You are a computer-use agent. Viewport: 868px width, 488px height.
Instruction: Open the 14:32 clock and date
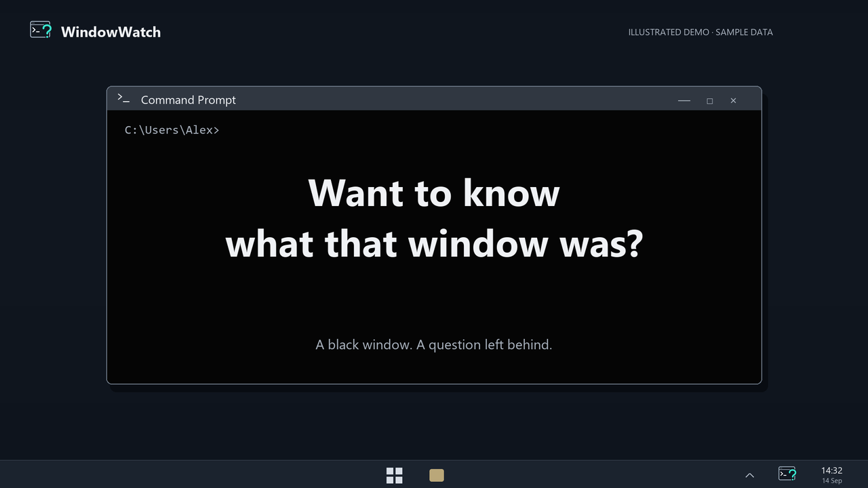click(831, 474)
